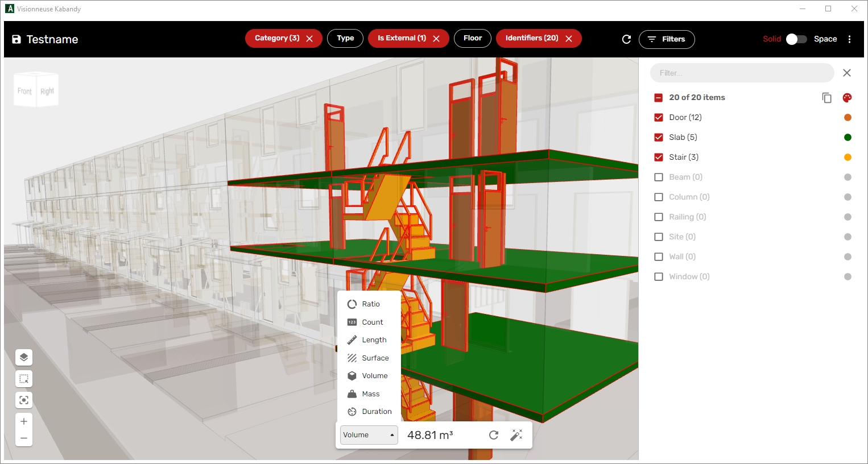Screen dimensions: 868x464
Task: Uncheck the Door (12) checkbox
Action: (x=659, y=117)
